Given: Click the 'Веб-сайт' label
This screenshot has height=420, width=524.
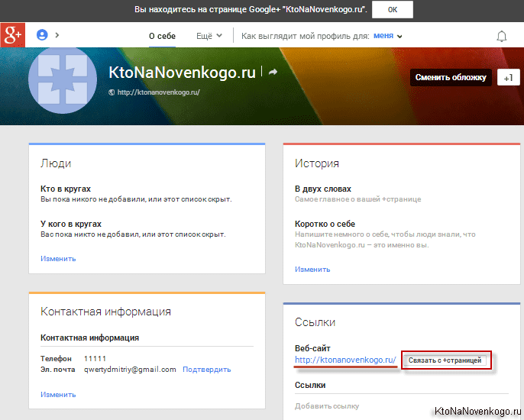Looking at the screenshot, I should [x=312, y=348].
